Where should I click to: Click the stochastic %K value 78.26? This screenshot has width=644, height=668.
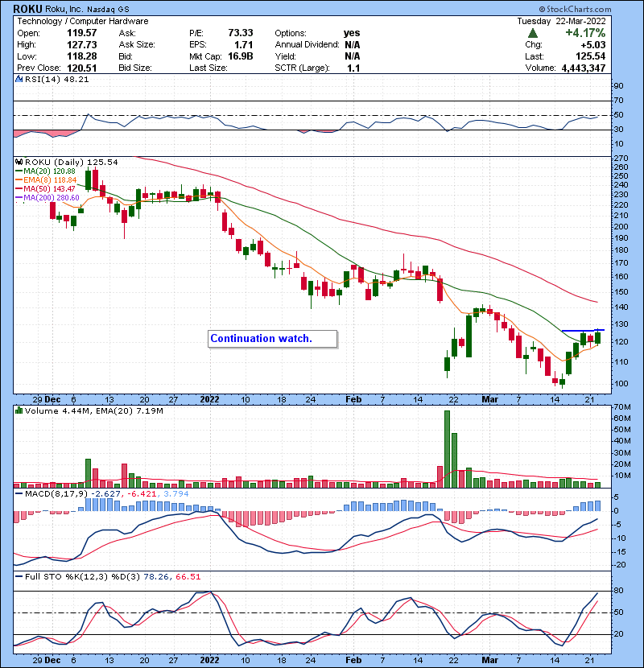[155, 577]
